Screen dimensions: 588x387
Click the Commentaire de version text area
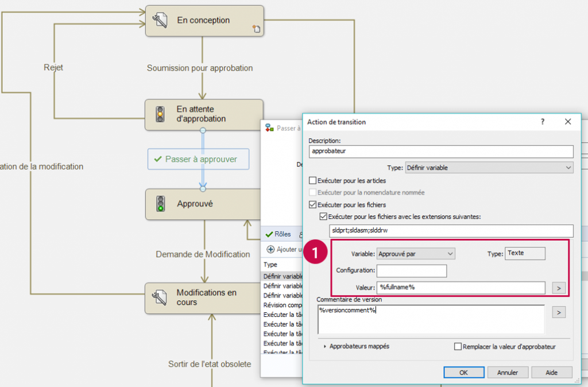click(x=431, y=319)
